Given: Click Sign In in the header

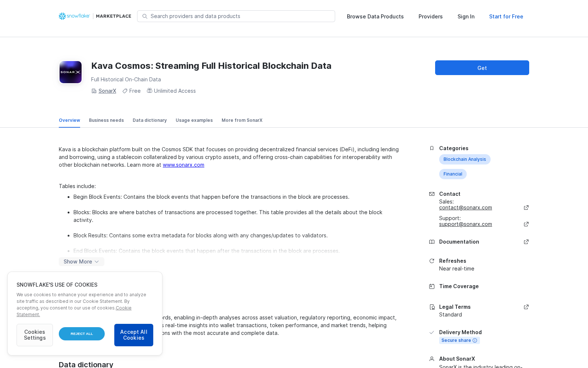Looking at the screenshot, I should tap(466, 17).
